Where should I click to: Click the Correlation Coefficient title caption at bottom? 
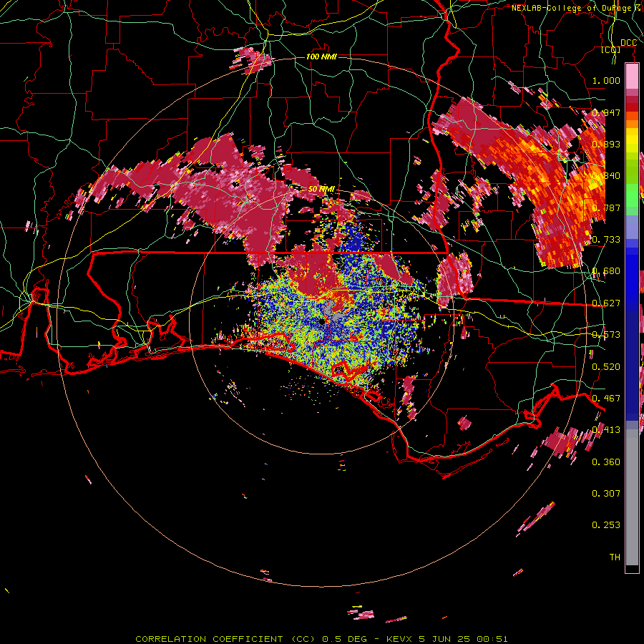(x=321, y=639)
